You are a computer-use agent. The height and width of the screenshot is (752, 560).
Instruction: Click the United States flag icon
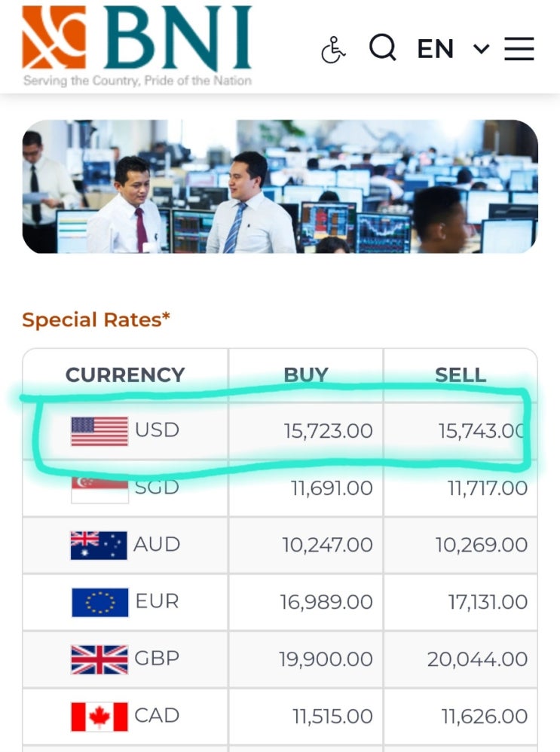[x=99, y=432]
